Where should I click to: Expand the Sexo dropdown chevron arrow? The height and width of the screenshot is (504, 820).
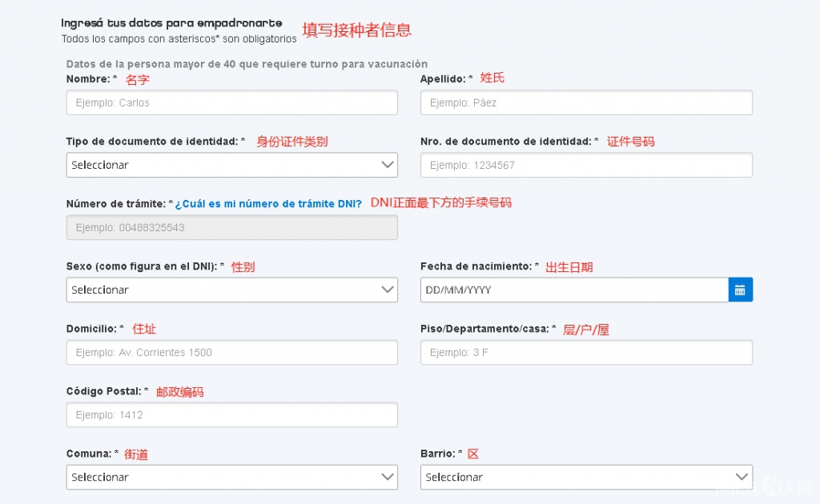(x=388, y=290)
